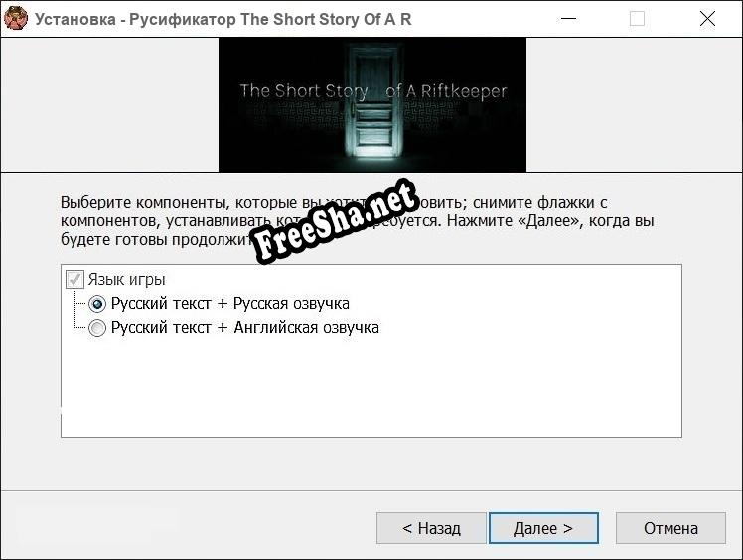
Task: Click the installer app icon in title bar
Action: (16, 19)
